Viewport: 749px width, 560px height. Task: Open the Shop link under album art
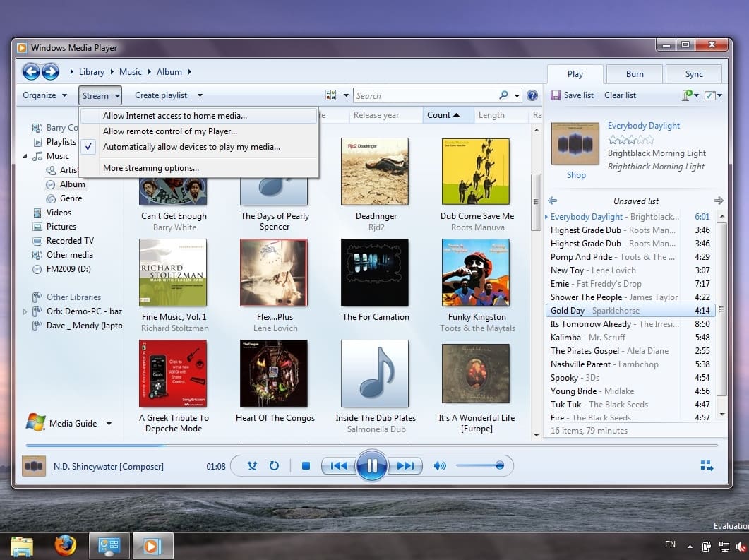[x=576, y=175]
